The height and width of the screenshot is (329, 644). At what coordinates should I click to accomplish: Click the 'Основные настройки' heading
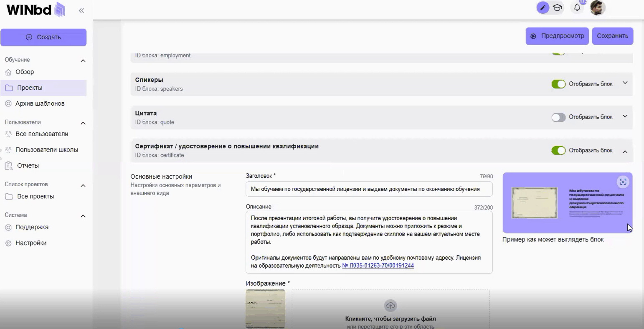point(161,177)
